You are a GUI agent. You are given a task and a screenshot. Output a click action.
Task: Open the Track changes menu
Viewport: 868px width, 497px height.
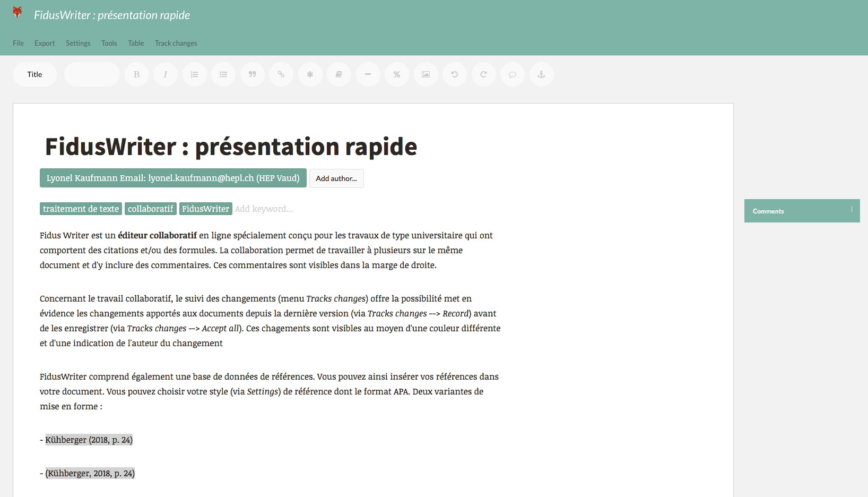[176, 43]
